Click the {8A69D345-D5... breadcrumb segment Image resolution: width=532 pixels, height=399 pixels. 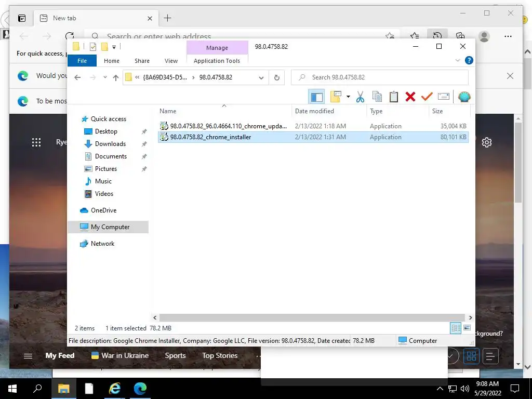(165, 77)
